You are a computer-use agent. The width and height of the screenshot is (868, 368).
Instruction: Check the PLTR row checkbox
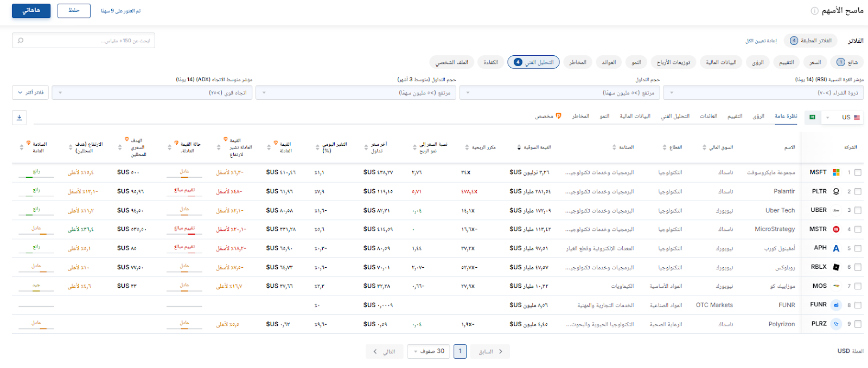858,191
